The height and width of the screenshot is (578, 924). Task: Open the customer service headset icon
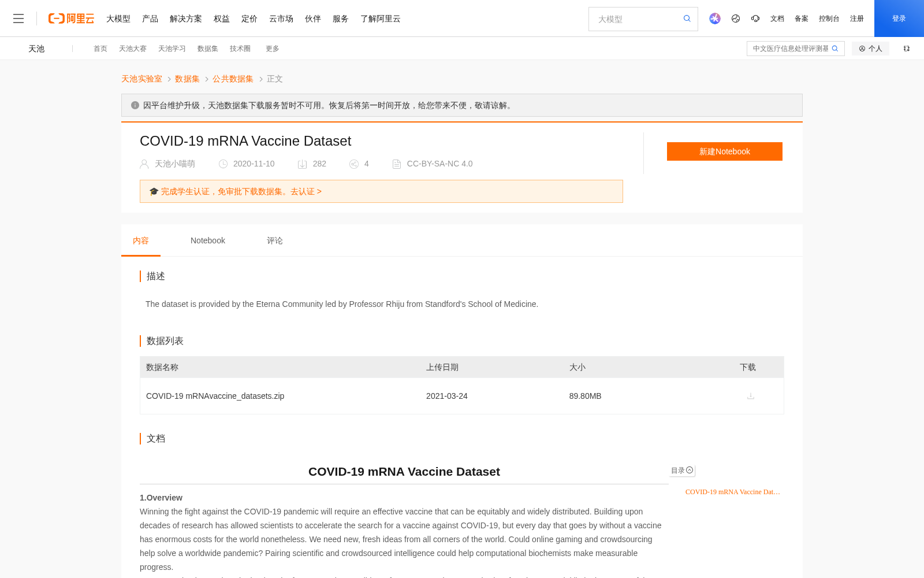[x=755, y=18]
